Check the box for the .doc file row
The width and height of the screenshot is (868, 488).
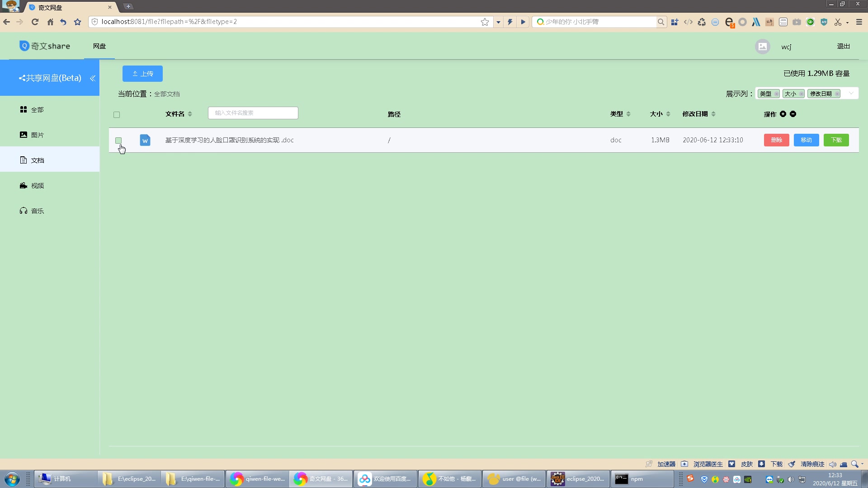point(118,141)
